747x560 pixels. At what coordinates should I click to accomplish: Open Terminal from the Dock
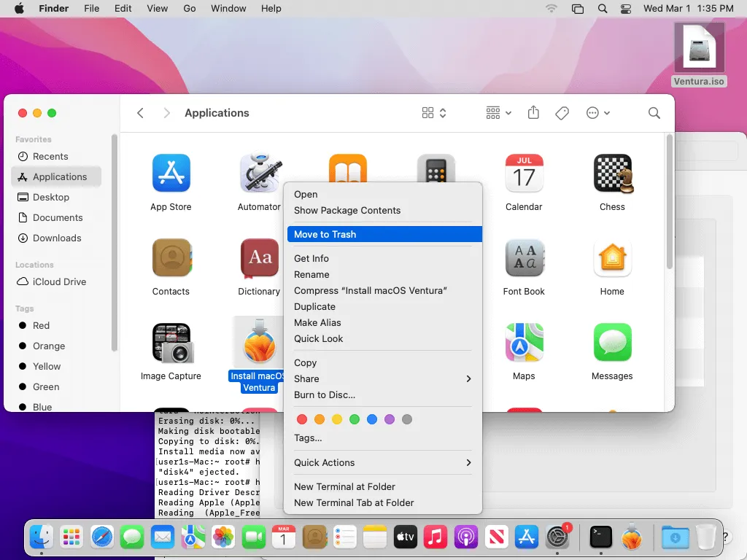point(600,537)
